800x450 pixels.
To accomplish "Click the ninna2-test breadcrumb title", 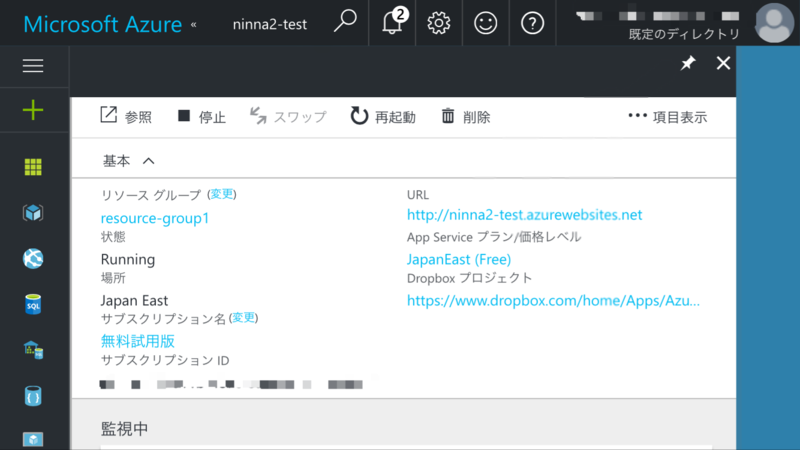I will [270, 24].
